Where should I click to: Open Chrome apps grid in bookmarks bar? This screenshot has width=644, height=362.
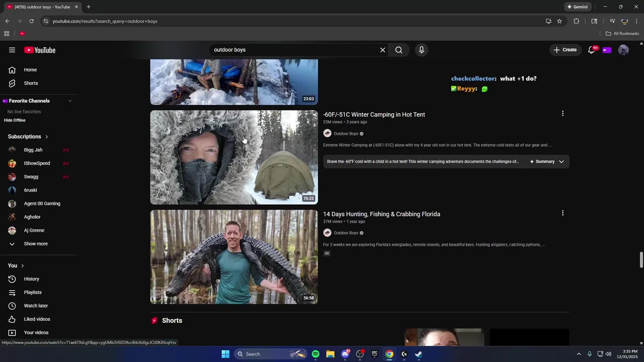tap(7, 34)
